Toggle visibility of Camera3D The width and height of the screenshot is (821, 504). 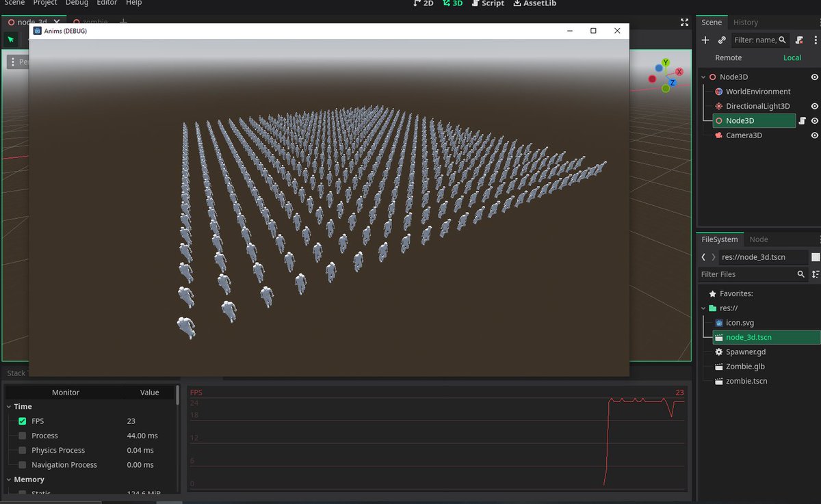(815, 135)
